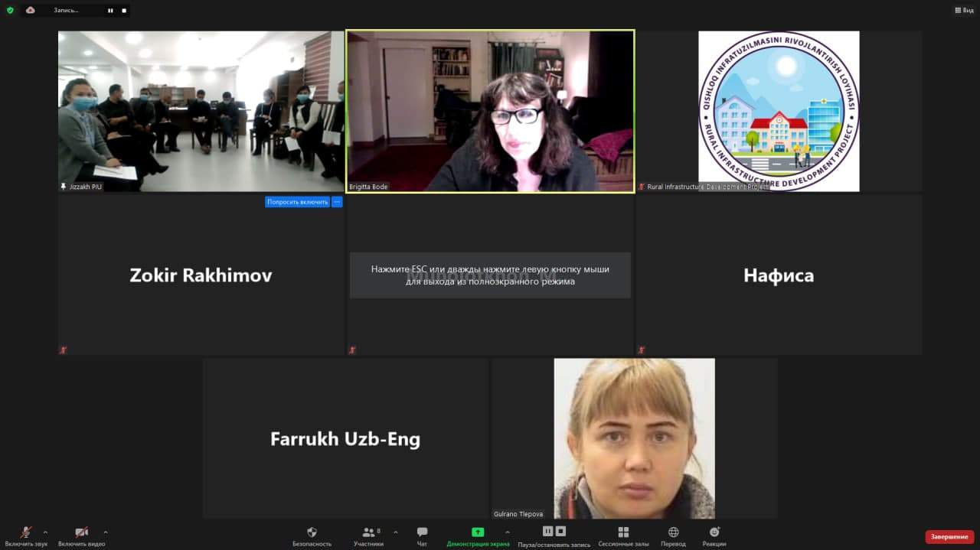Open the Reactions (Реакции) menu
Image resolution: width=980 pixels, height=550 pixels.
(x=714, y=532)
